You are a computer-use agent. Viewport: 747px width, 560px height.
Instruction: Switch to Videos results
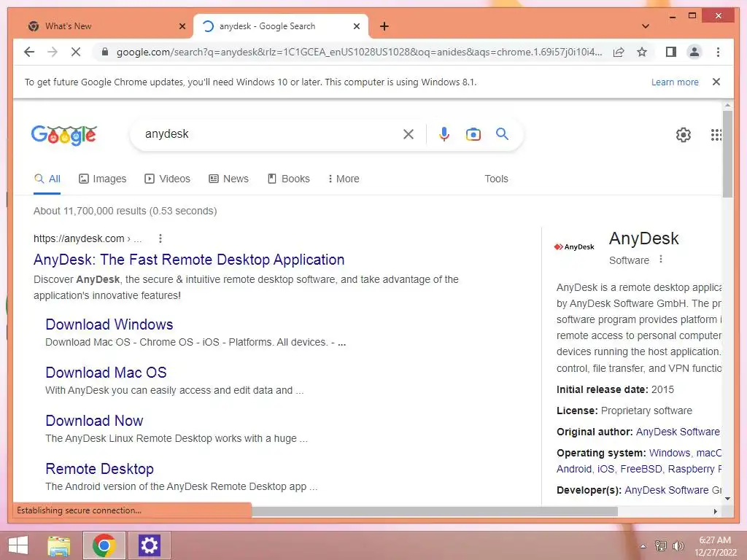pos(167,179)
